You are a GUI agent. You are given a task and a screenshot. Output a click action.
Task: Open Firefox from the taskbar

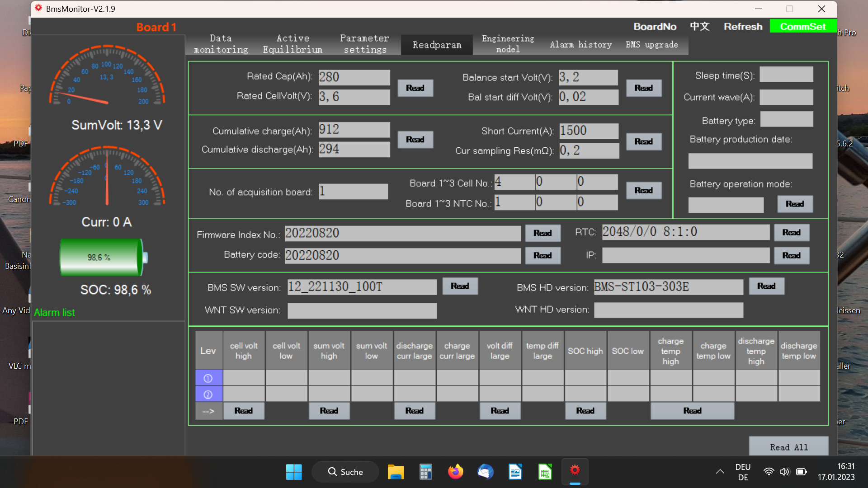[x=455, y=472]
